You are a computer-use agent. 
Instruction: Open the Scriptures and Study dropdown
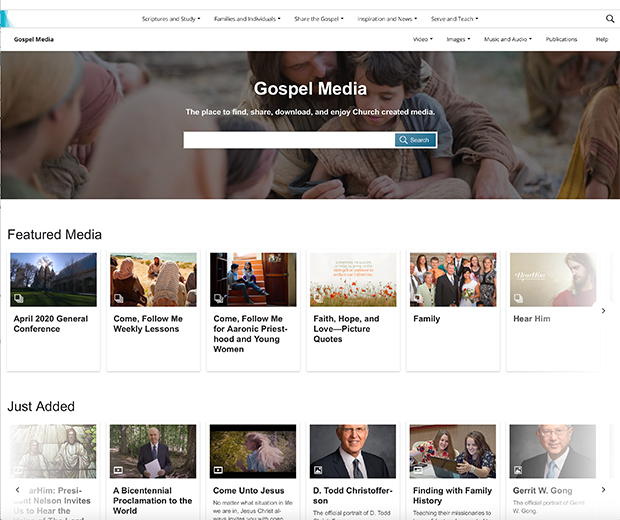(x=171, y=19)
